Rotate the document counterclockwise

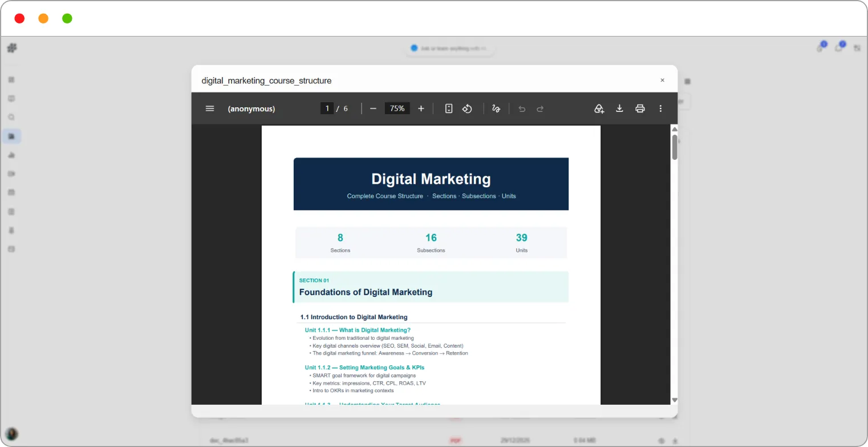[x=467, y=108]
